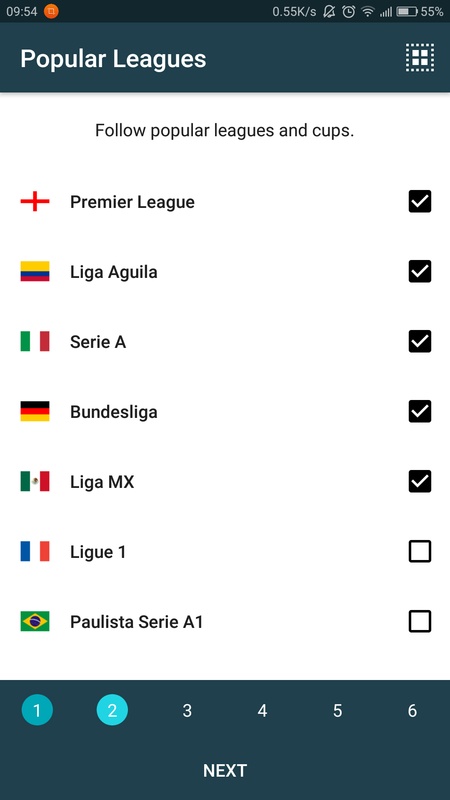
Task: Tap the England flag icon
Action: tap(35, 202)
